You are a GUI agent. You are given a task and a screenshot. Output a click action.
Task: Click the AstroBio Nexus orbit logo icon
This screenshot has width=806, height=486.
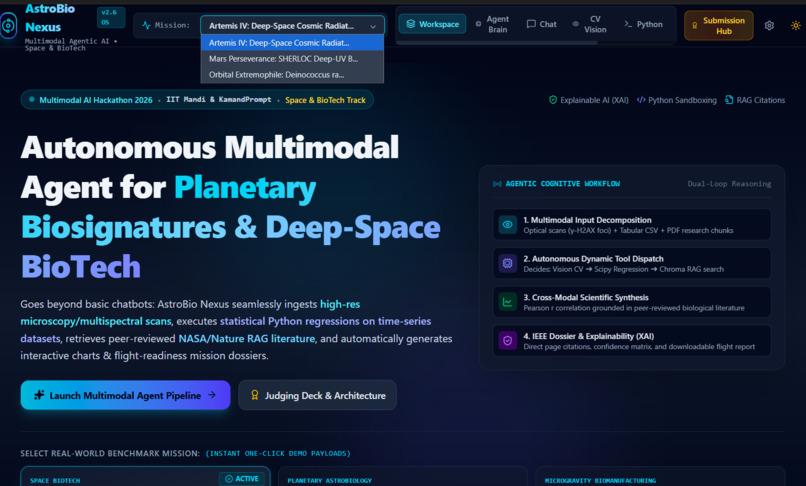pyautogui.click(x=8, y=25)
